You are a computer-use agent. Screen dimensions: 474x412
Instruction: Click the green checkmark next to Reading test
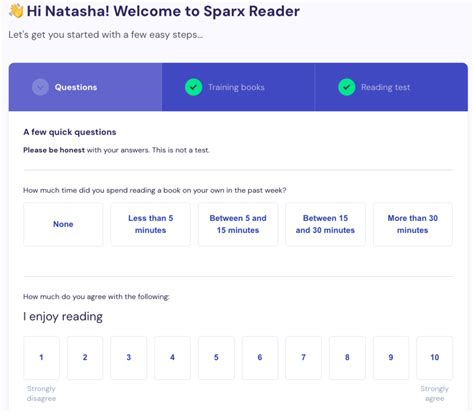347,87
